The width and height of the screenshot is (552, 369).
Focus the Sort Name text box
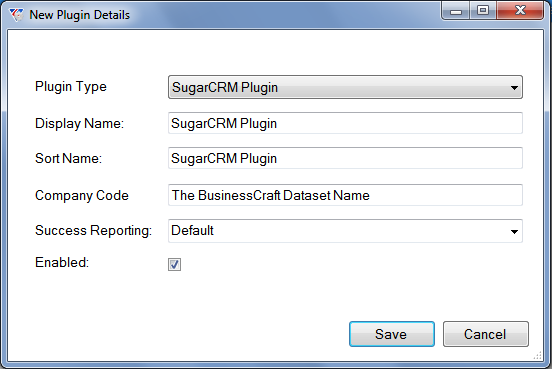coord(345,158)
